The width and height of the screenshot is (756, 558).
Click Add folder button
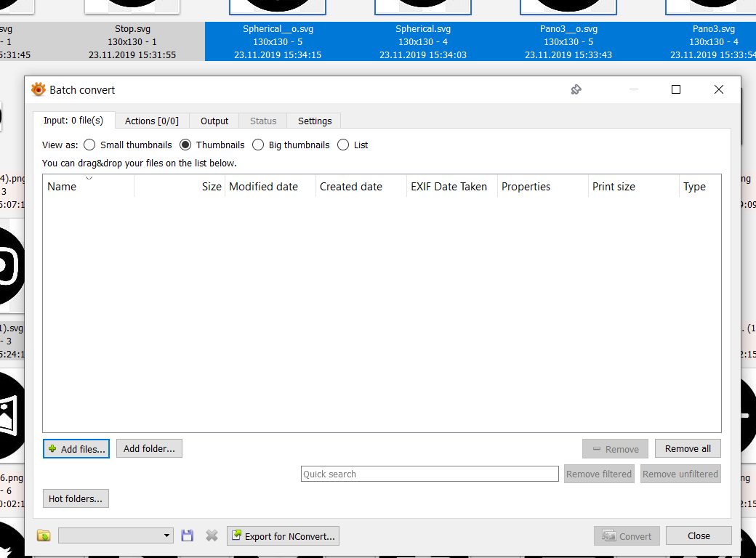tap(149, 448)
